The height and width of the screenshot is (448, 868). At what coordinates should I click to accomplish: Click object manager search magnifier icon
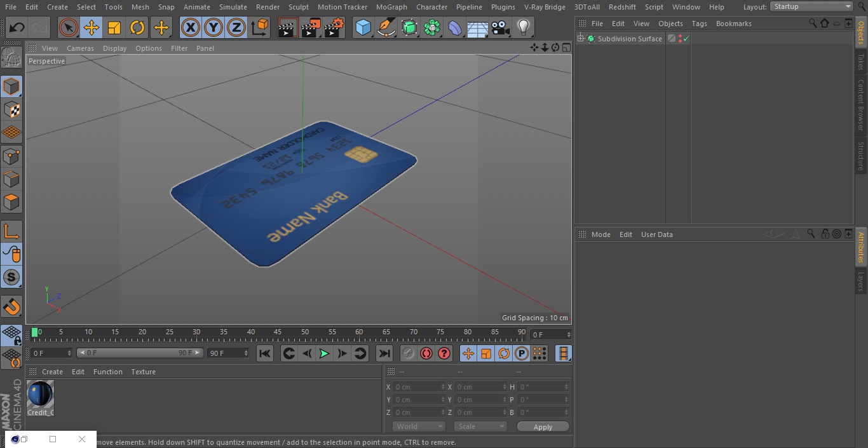tap(813, 23)
